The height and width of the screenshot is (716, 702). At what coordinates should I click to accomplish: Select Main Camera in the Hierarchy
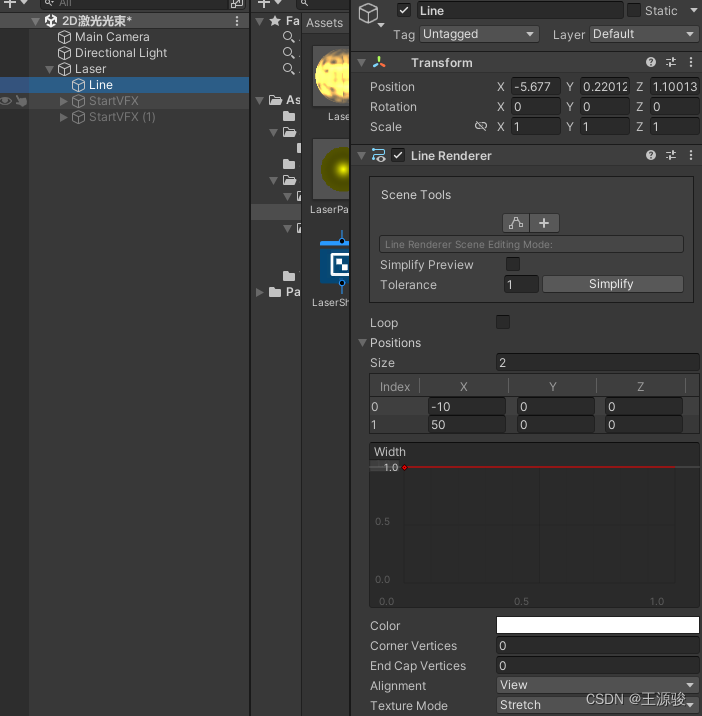click(x=112, y=37)
